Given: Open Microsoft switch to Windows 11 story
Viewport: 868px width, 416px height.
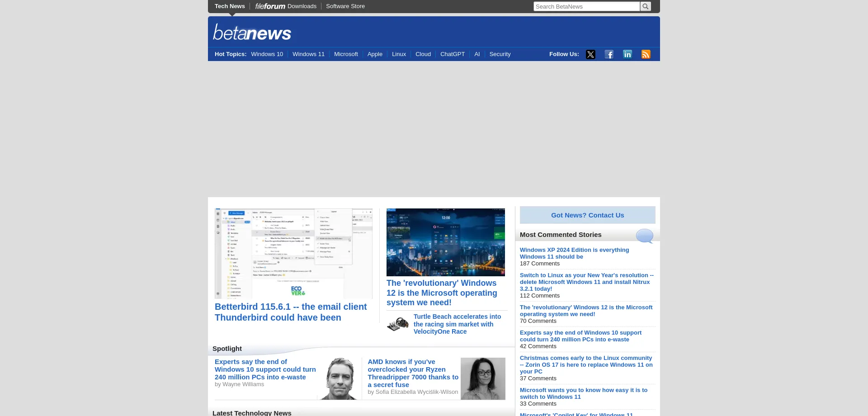Looking at the screenshot, I should (584, 393).
